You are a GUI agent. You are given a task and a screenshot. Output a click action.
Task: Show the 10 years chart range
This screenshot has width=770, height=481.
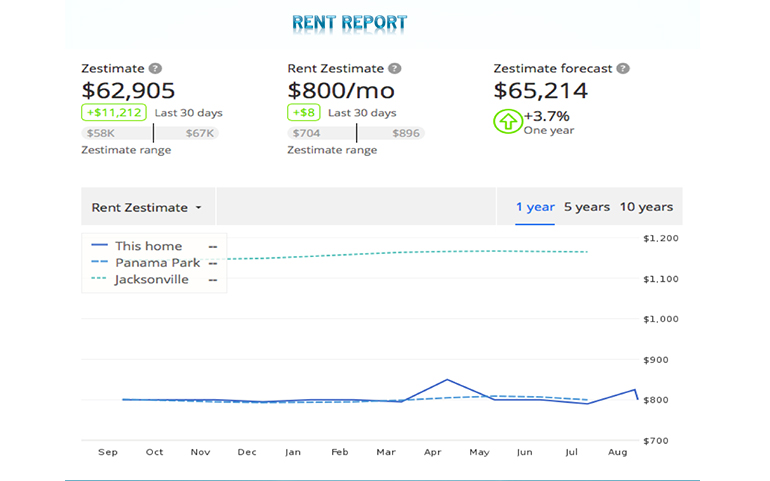[646, 207]
